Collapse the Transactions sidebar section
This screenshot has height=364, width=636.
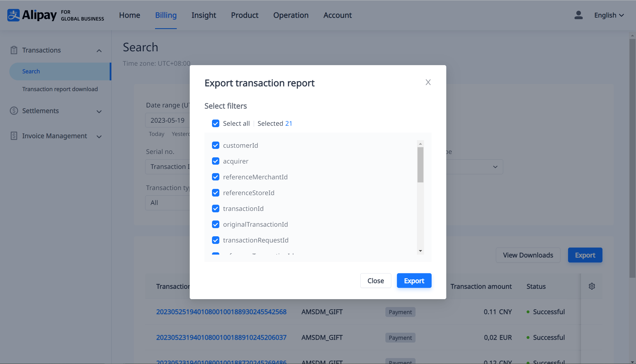(99, 51)
